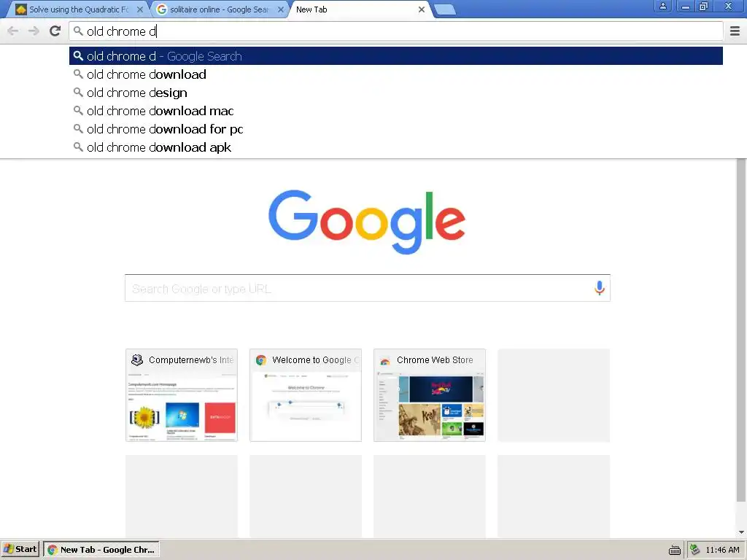Select 'old chrome d - Google Search' suggestion
This screenshot has height=560, width=747.
(396, 56)
